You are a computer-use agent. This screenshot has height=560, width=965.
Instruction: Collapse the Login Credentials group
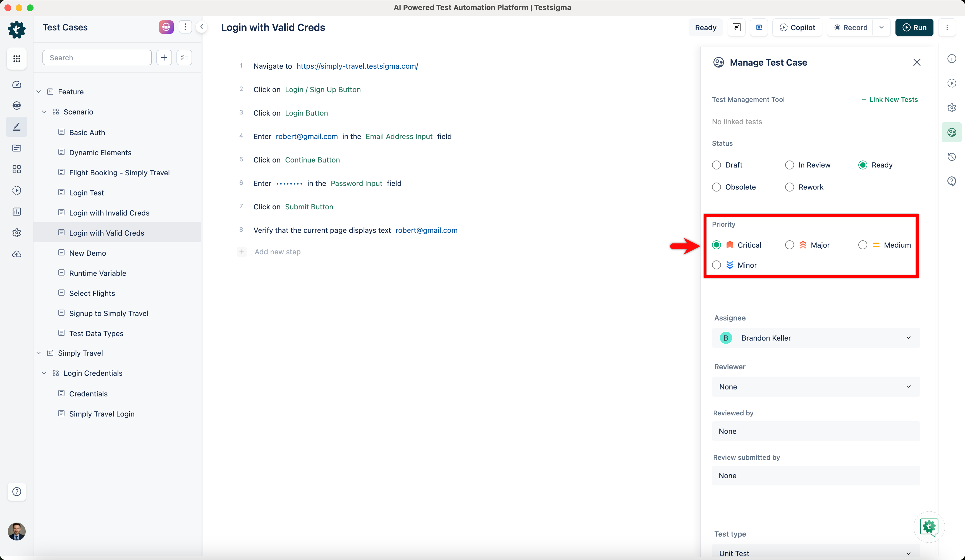(44, 373)
